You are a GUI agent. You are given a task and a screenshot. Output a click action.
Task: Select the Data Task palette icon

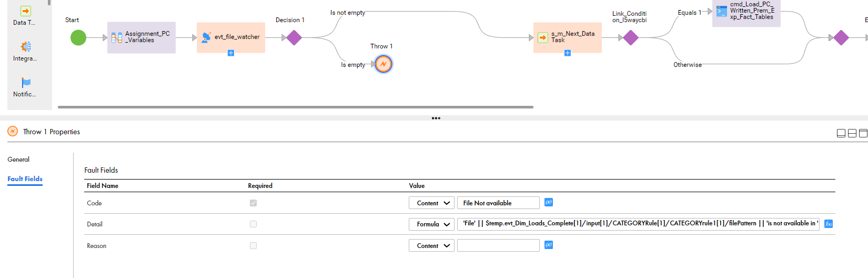point(25,11)
